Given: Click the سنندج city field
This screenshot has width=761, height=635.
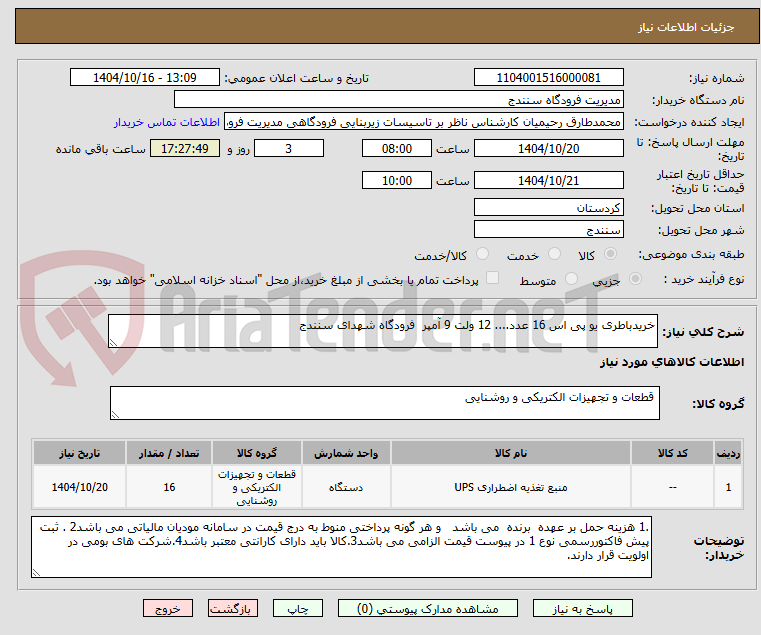Looking at the screenshot, I should pos(548,230).
